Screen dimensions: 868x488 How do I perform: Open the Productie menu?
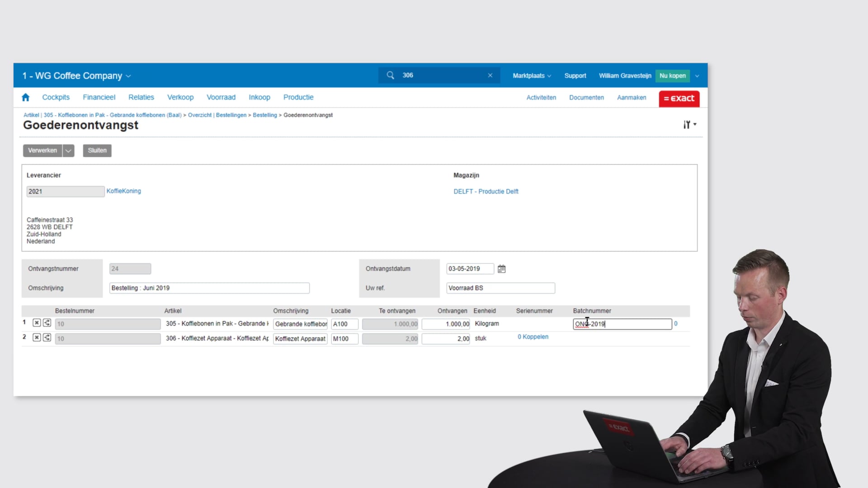click(298, 97)
